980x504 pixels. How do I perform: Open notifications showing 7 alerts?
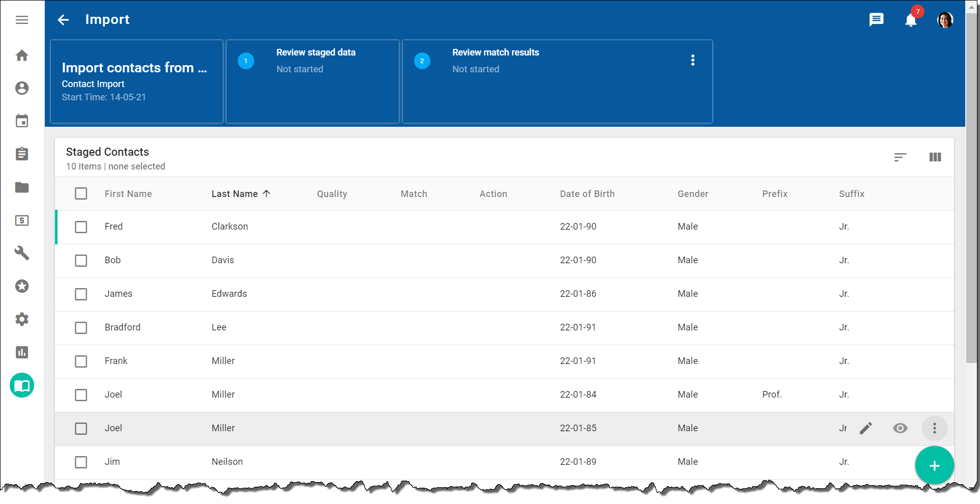pyautogui.click(x=911, y=20)
